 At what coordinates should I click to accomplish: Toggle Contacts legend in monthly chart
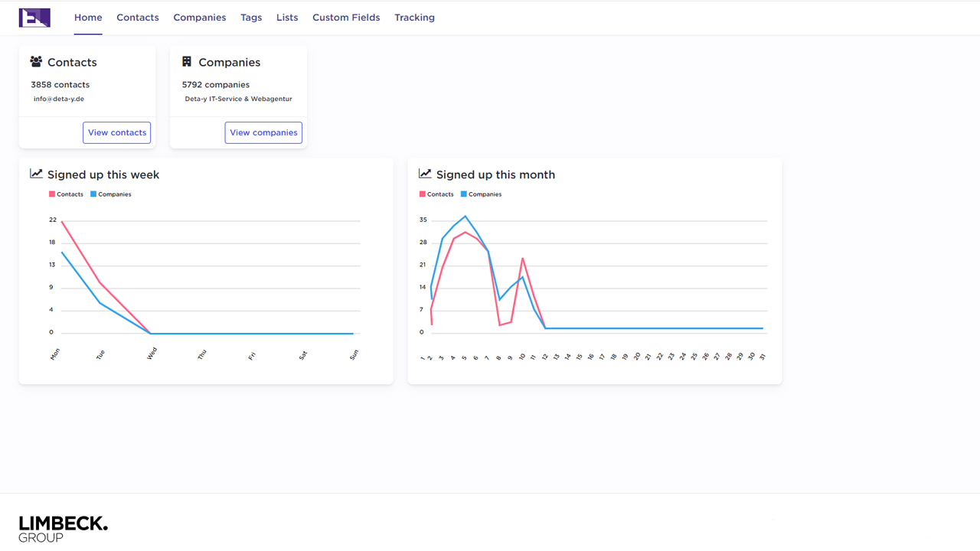[x=436, y=194]
